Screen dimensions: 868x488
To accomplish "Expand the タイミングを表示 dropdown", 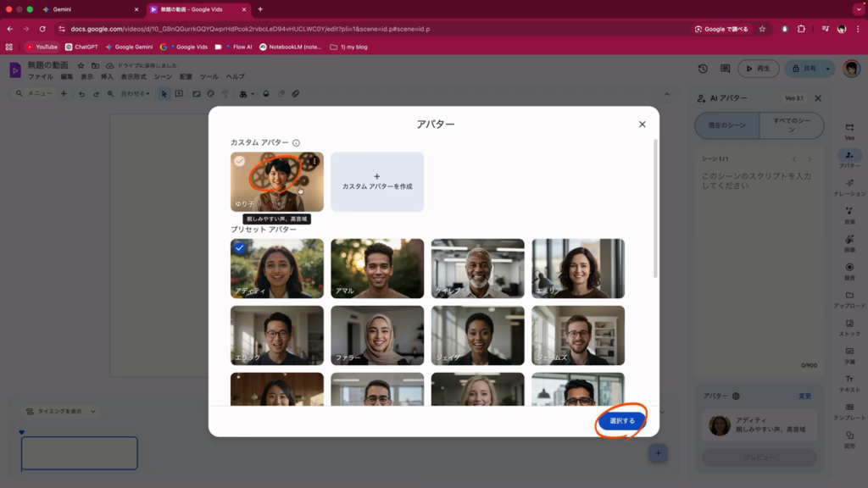I will (x=61, y=412).
